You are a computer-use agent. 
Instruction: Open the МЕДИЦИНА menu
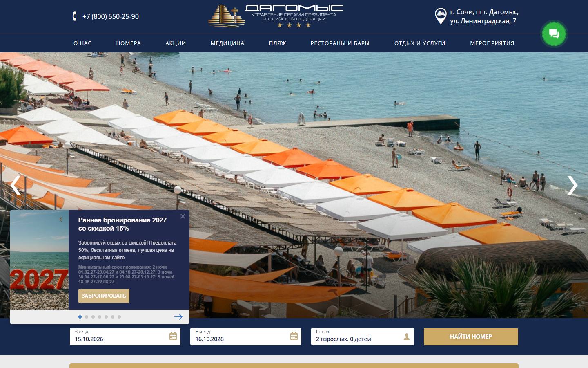[227, 43]
